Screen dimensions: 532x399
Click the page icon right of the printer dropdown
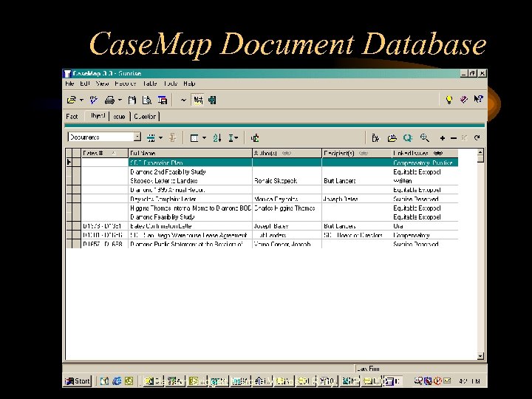tap(132, 100)
